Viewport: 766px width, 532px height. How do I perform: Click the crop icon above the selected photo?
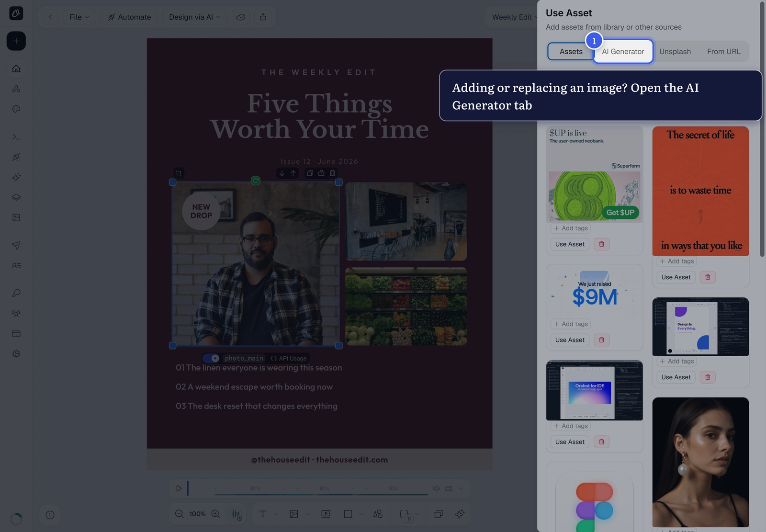point(179,173)
